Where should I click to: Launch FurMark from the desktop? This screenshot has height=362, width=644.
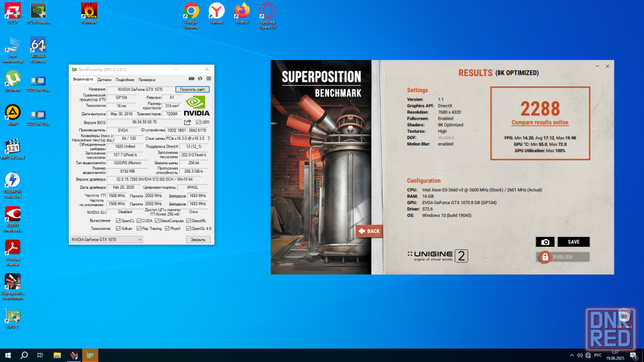click(89, 13)
